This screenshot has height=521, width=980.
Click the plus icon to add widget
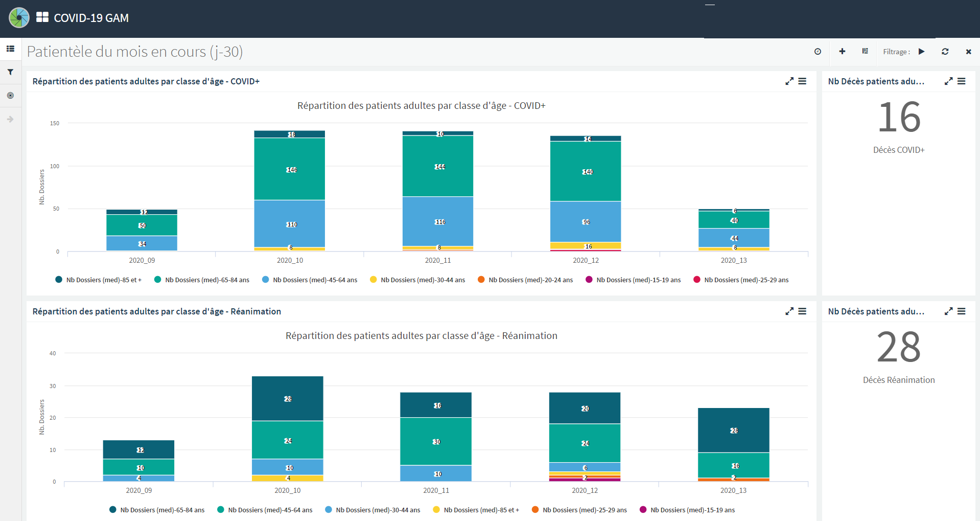842,52
